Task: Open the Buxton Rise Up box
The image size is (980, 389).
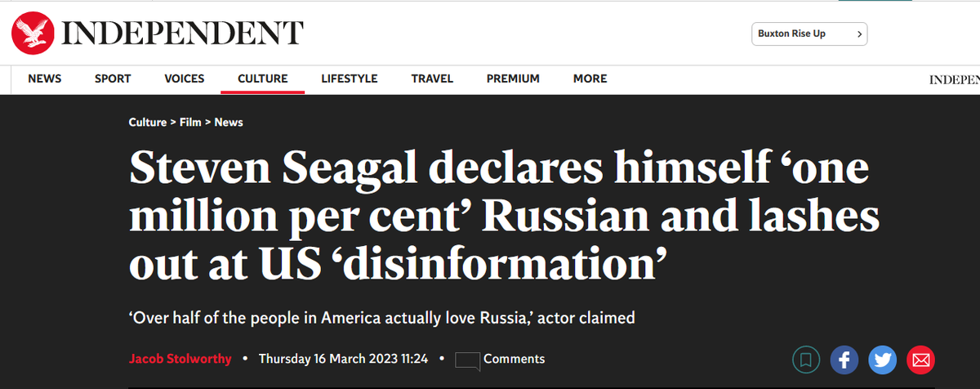Action: click(x=808, y=34)
